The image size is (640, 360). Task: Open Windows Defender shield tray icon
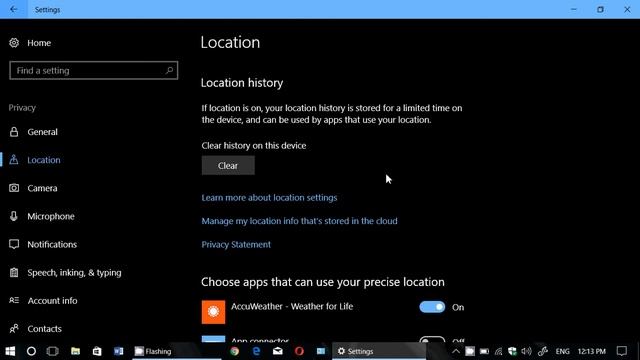point(512,351)
